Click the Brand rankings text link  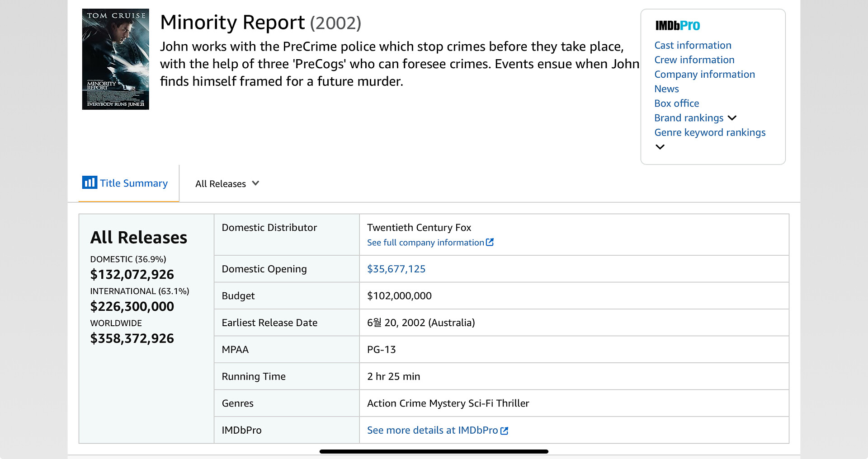[x=689, y=118]
